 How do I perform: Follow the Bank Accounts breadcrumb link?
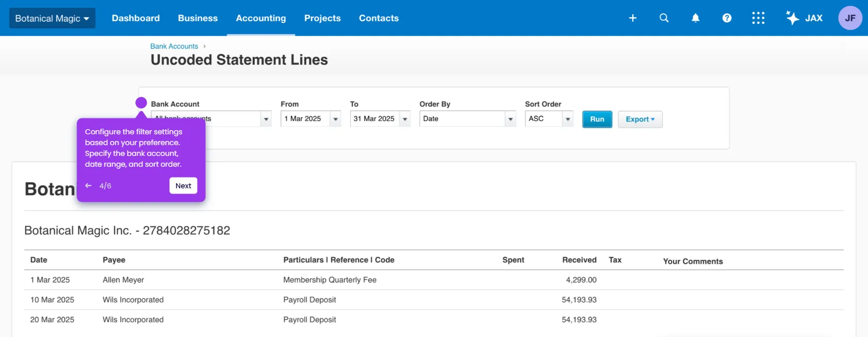click(174, 46)
